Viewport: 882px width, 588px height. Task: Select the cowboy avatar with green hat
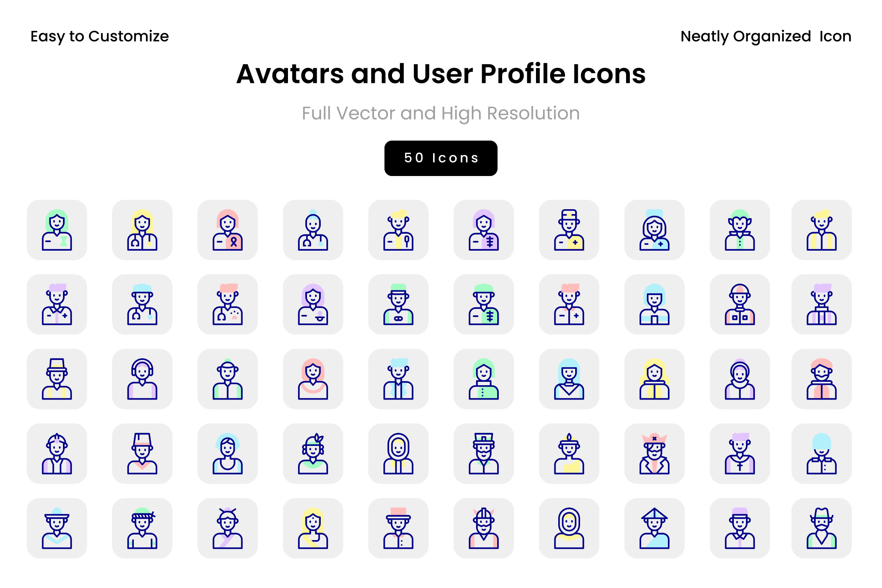[821, 528]
